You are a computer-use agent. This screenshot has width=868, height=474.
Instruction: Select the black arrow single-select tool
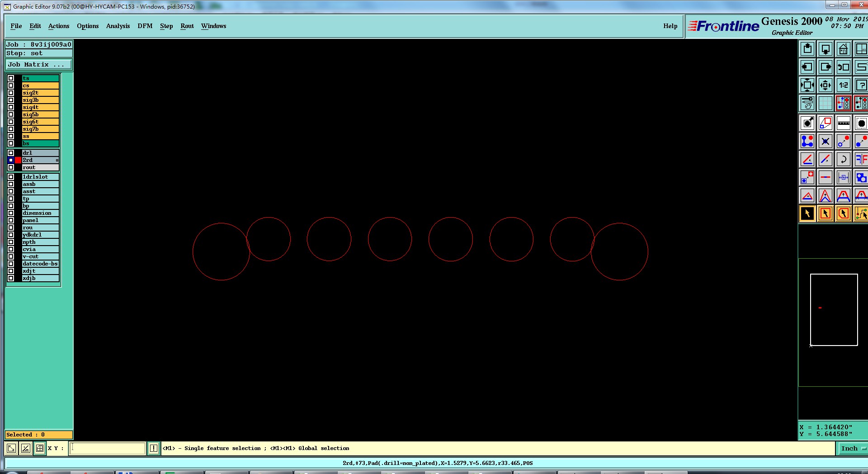pyautogui.click(x=807, y=213)
